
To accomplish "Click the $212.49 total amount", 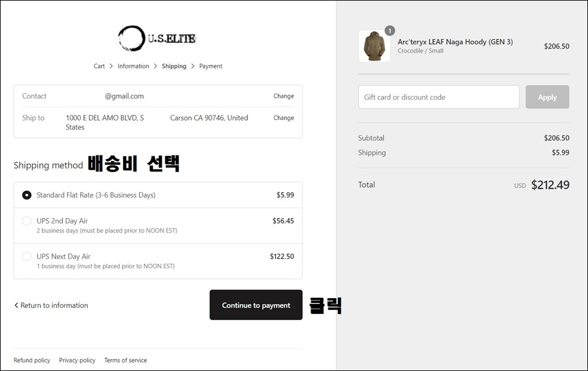I will pyautogui.click(x=550, y=185).
